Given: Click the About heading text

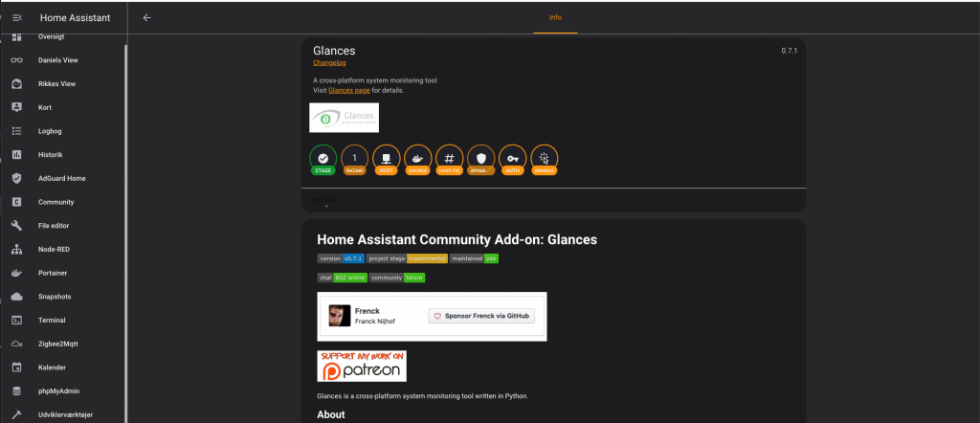Looking at the screenshot, I should (x=330, y=414).
